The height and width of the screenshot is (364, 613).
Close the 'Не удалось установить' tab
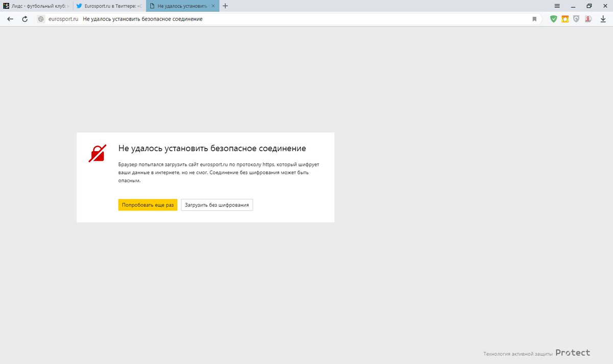(214, 6)
